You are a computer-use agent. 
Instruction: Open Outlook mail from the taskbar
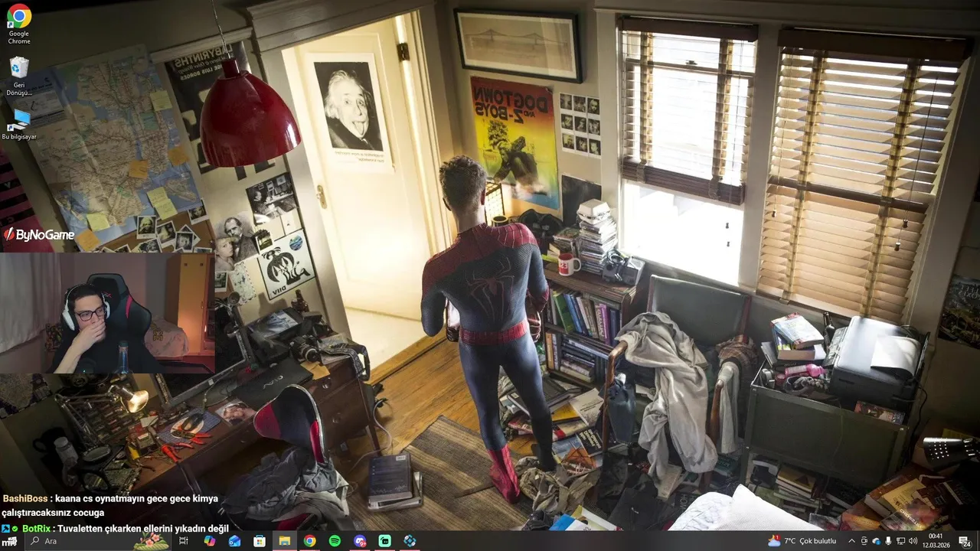(x=234, y=541)
